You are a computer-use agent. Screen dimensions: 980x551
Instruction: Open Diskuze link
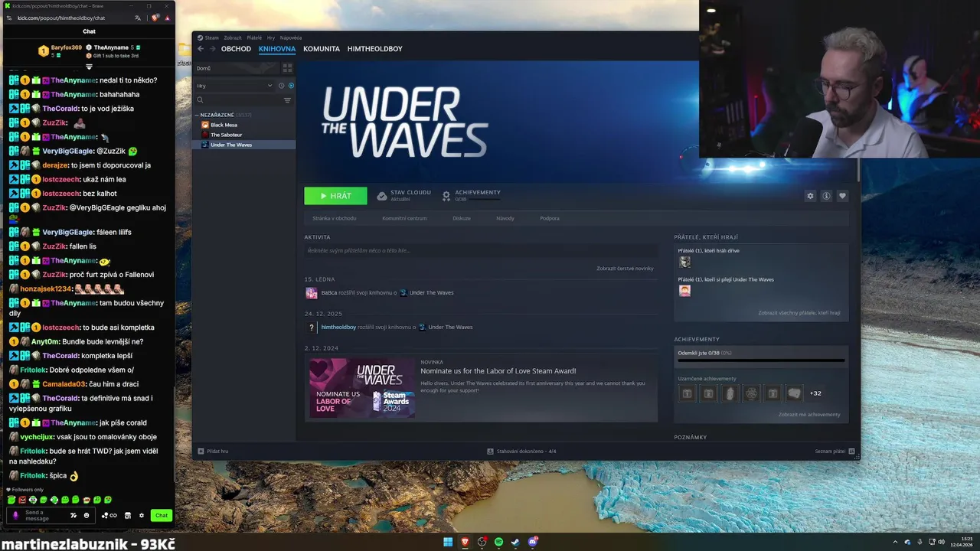click(x=462, y=218)
